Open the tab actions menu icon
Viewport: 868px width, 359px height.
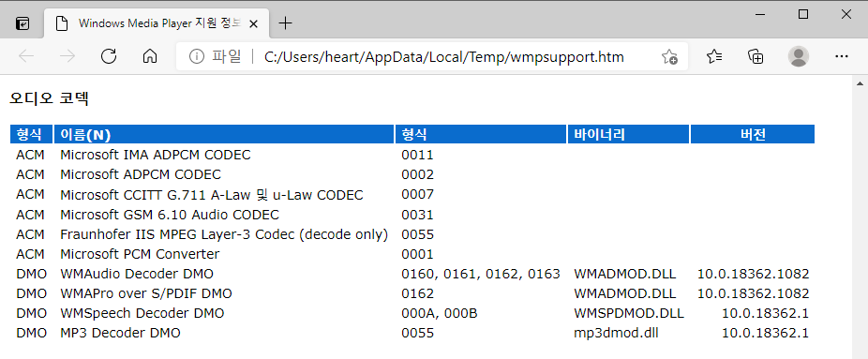tap(22, 23)
